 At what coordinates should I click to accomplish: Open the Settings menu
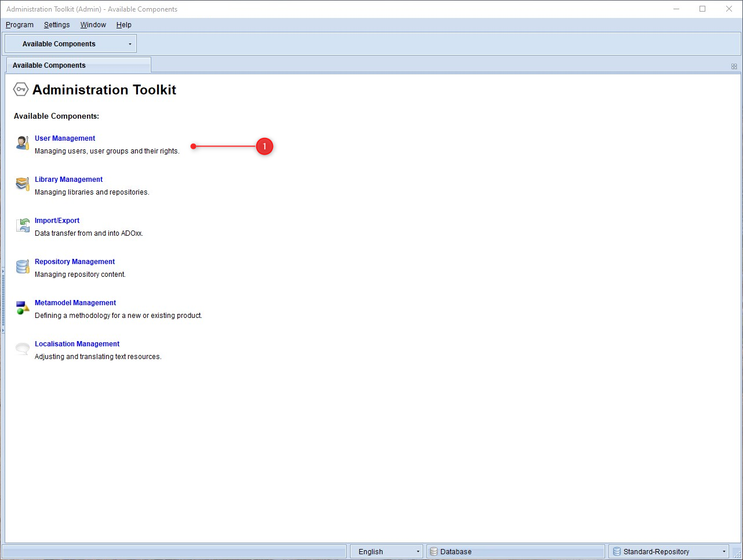(57, 25)
